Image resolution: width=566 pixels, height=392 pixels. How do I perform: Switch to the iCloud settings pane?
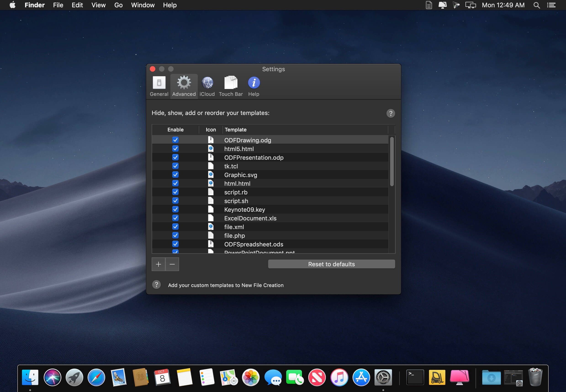(x=207, y=86)
